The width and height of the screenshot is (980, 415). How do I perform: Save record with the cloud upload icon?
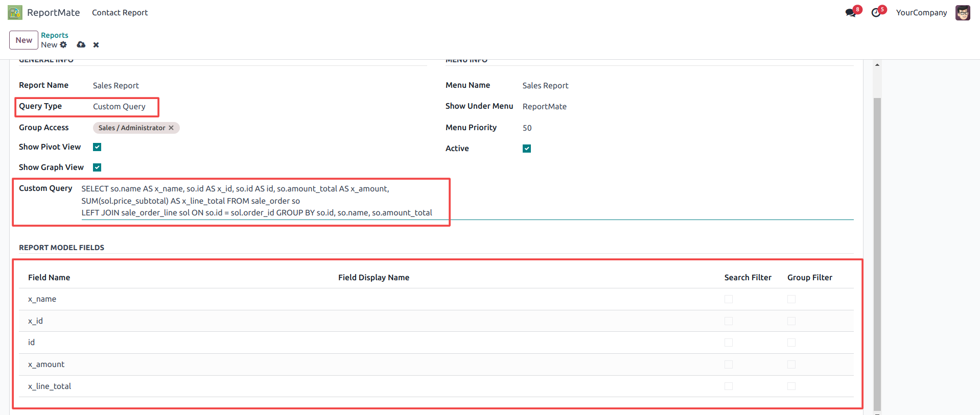pos(81,45)
